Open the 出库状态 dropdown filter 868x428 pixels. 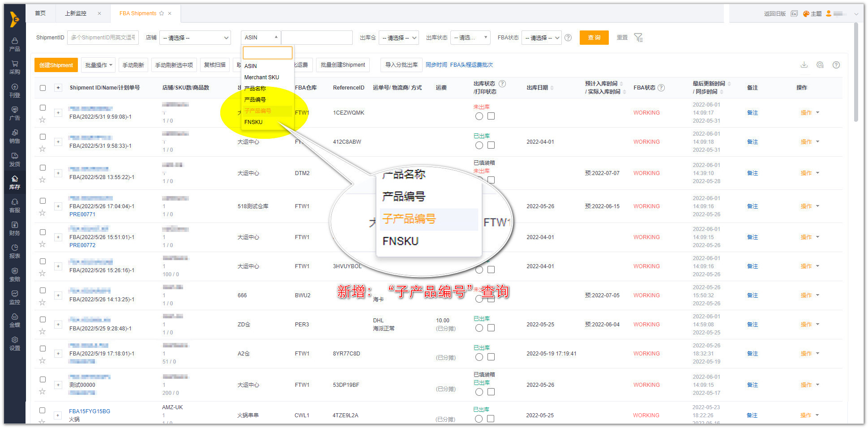[470, 38]
